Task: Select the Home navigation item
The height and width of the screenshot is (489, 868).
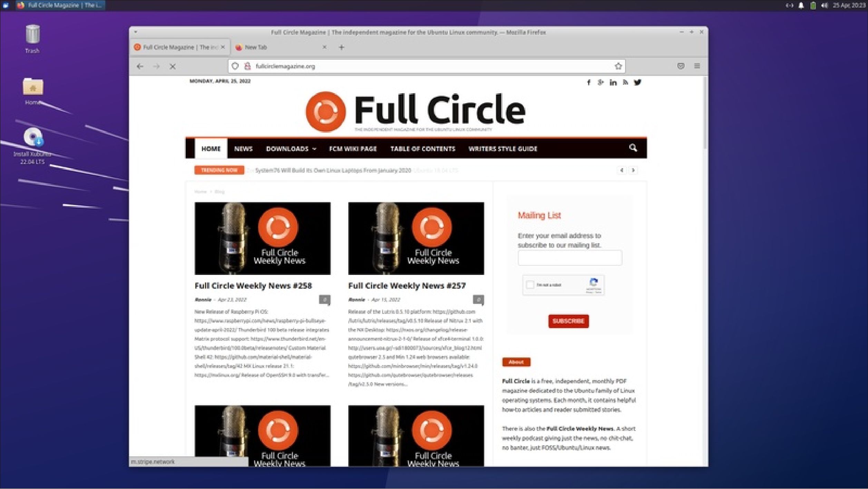Action: click(211, 149)
